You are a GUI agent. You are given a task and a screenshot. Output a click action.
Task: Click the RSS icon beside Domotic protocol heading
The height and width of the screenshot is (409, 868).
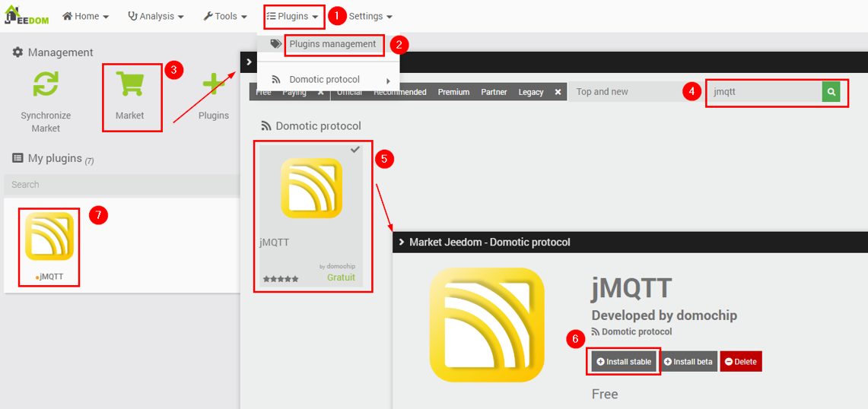pyautogui.click(x=265, y=125)
